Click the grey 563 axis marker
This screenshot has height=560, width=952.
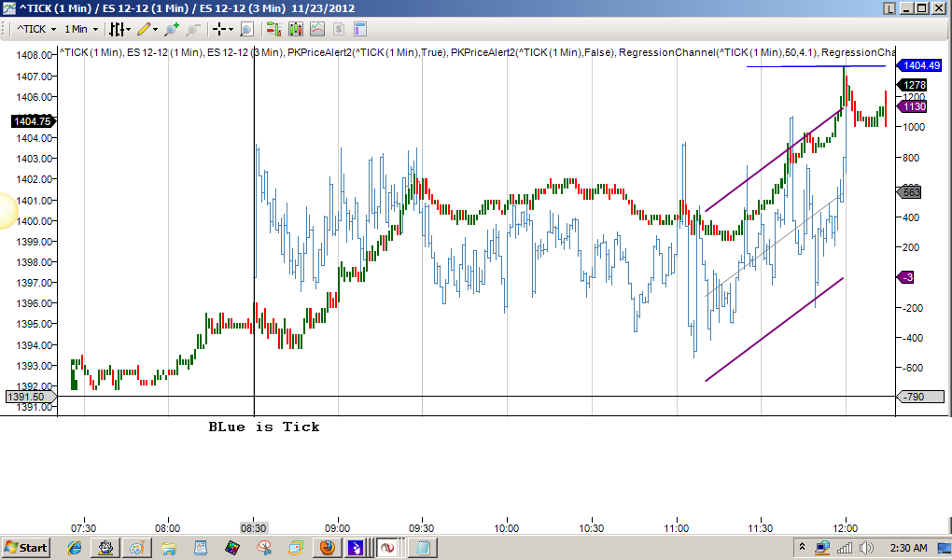tap(909, 192)
